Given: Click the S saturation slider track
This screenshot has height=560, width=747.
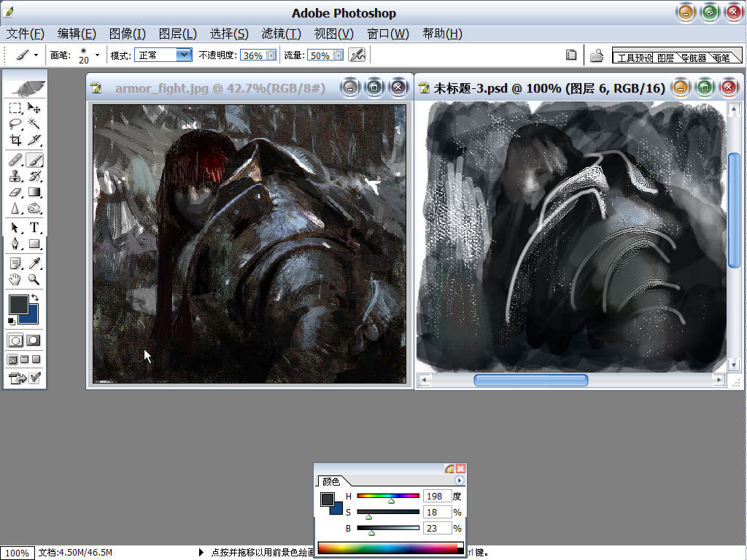Looking at the screenshot, I should [388, 512].
